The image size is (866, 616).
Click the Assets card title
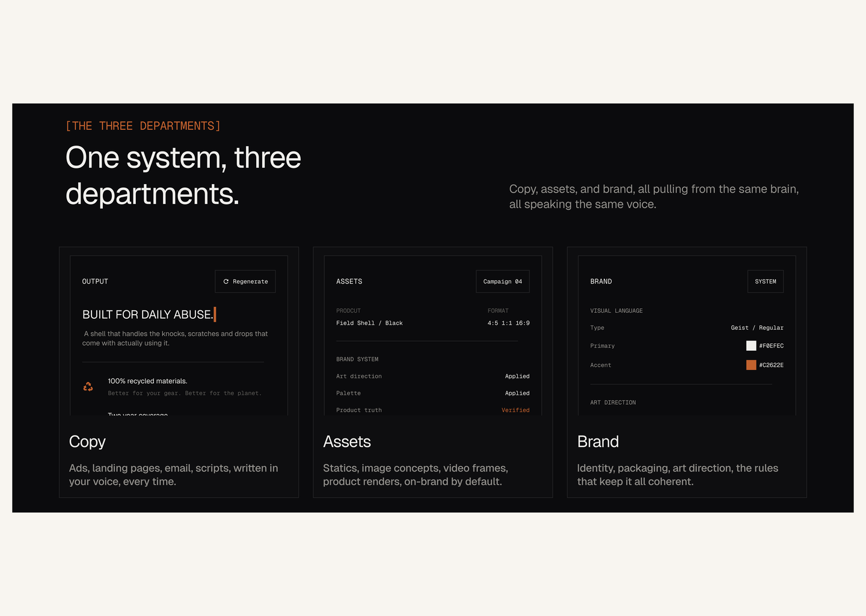click(347, 442)
